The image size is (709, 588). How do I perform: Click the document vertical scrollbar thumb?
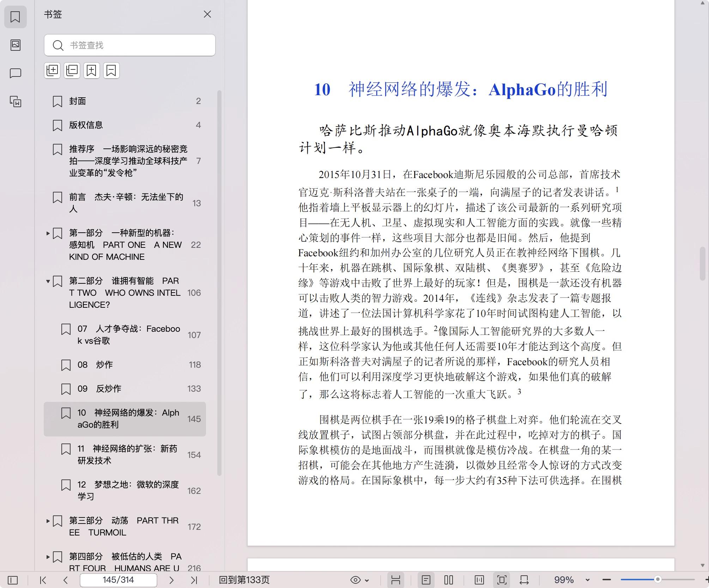702,263
